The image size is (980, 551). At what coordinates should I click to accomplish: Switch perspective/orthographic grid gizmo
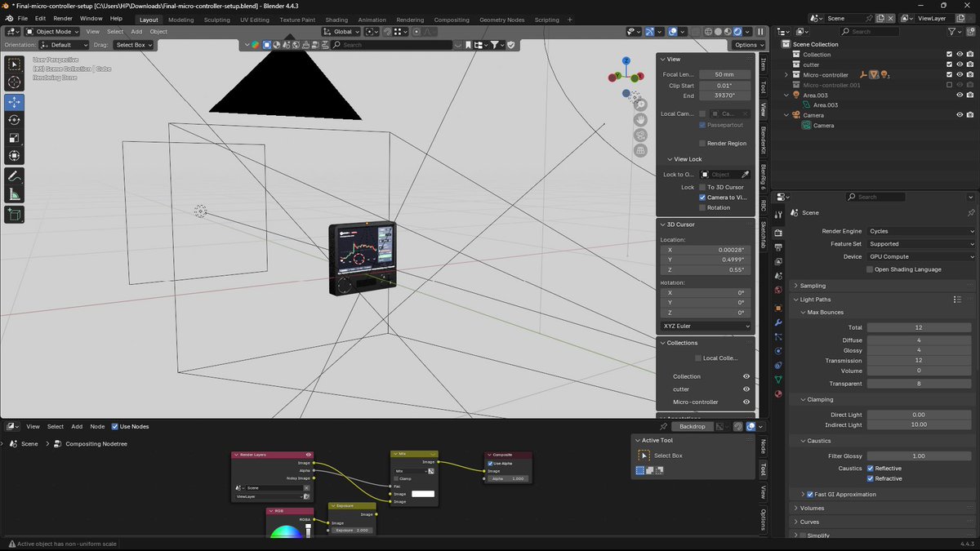[641, 151]
